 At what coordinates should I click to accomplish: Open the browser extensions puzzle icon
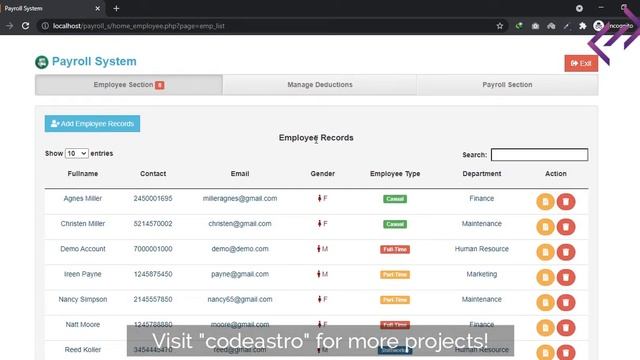pos(582,26)
